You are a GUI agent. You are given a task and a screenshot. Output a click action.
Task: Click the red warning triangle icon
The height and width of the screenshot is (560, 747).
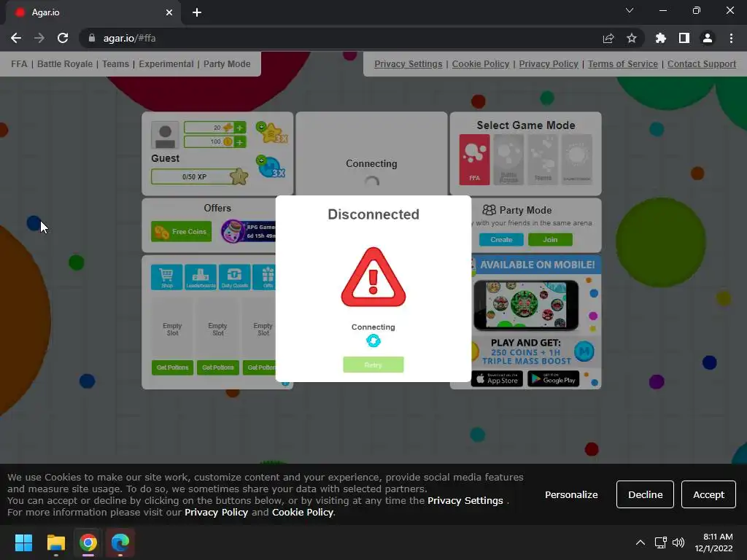[373, 277]
